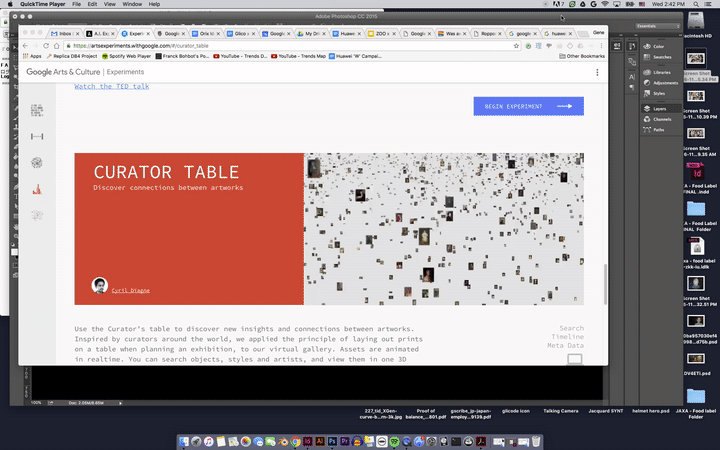
Task: Expand the Other Bookmarks folder
Action: pyautogui.click(x=584, y=56)
